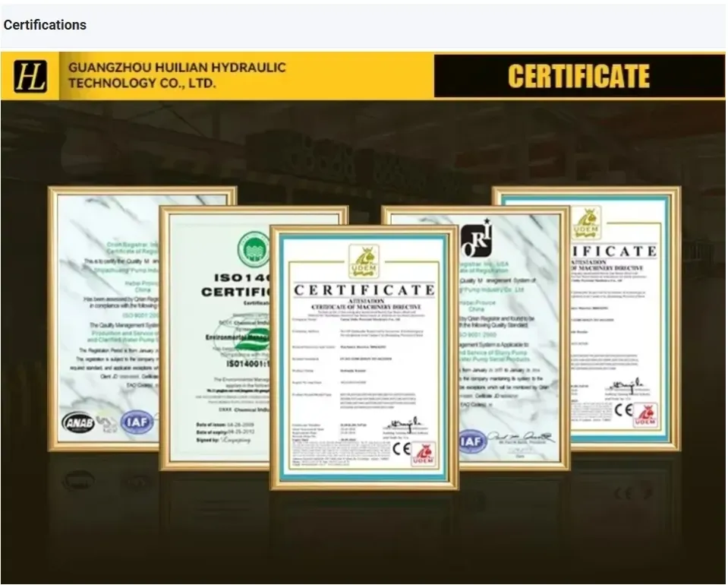Image resolution: width=728 pixels, height=585 pixels.
Task: Click the UDEM logo on rightmost certificate
Action: [x=586, y=223]
